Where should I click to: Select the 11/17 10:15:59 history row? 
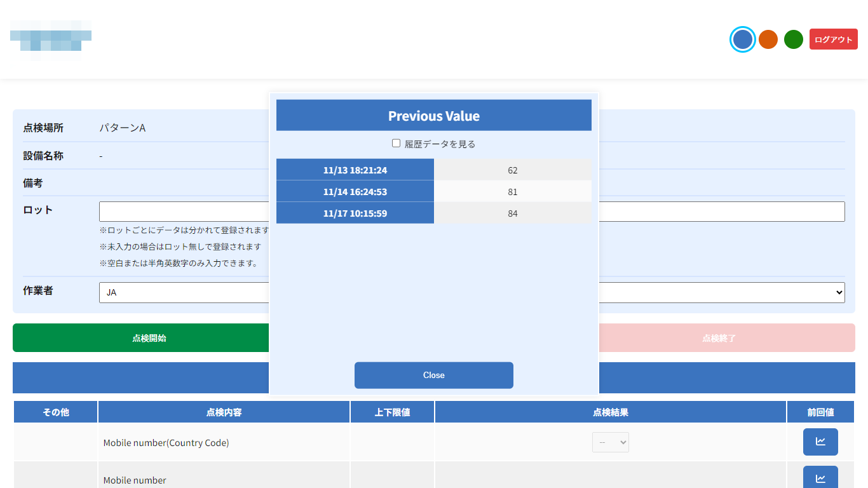click(355, 213)
